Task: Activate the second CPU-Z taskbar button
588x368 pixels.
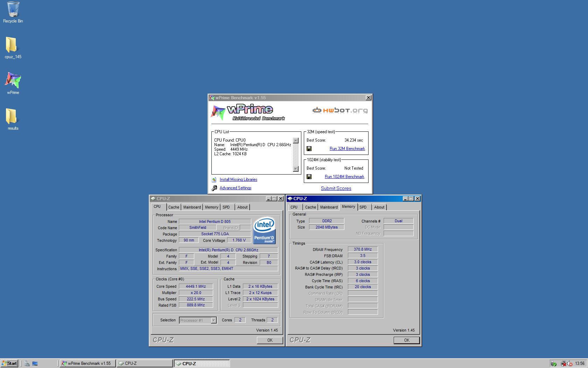Action: pos(202,363)
